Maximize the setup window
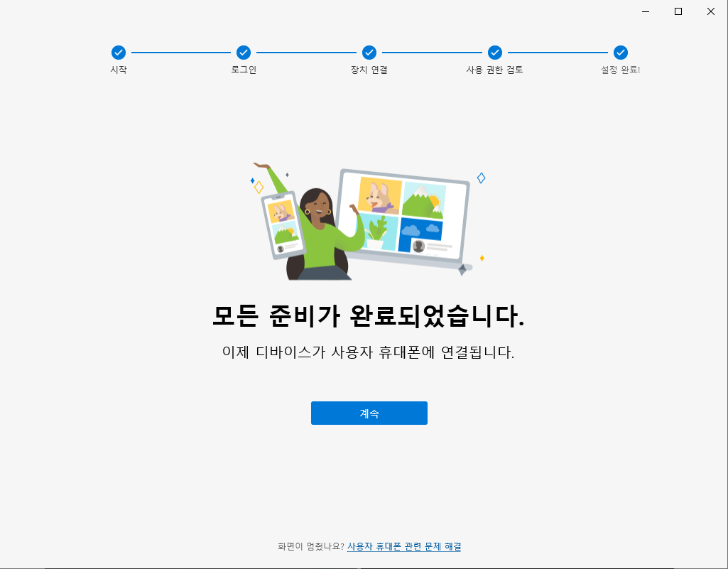 click(x=678, y=11)
